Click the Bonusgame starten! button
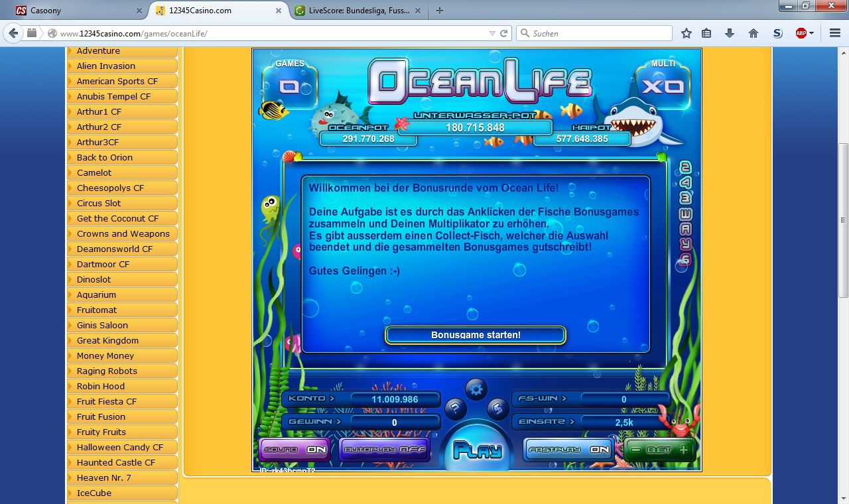Image resolution: width=849 pixels, height=504 pixels. 476,335
